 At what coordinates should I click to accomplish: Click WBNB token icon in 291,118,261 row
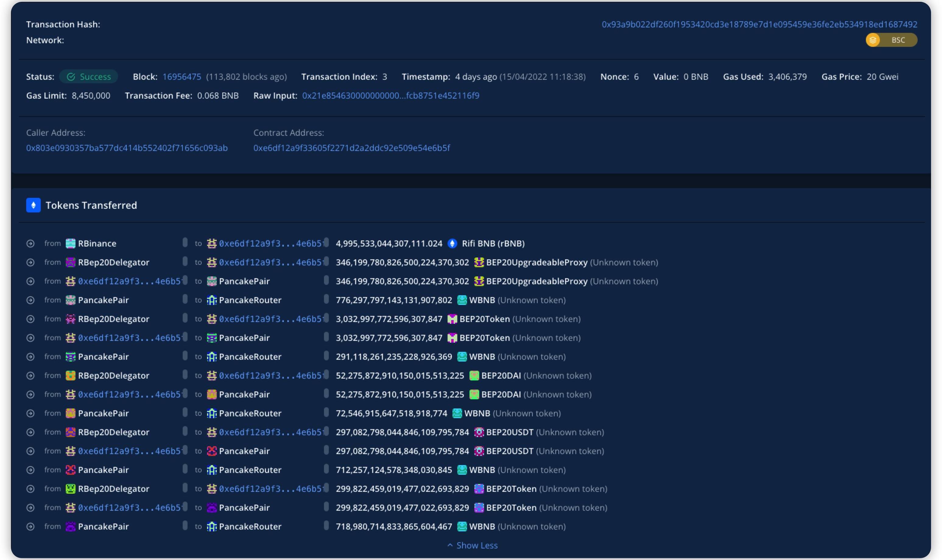462,357
